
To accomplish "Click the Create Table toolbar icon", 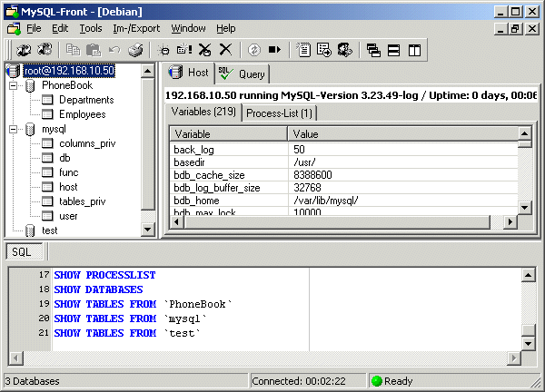I will pos(184,50).
